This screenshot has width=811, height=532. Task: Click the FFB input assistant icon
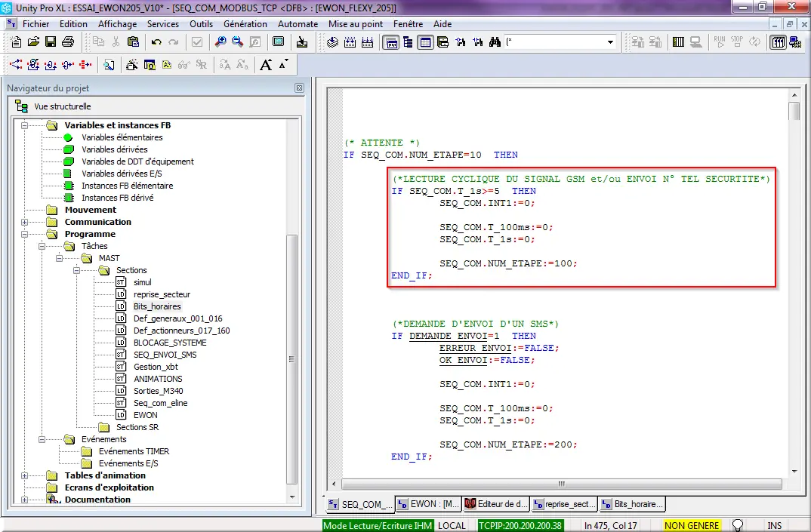point(132,65)
